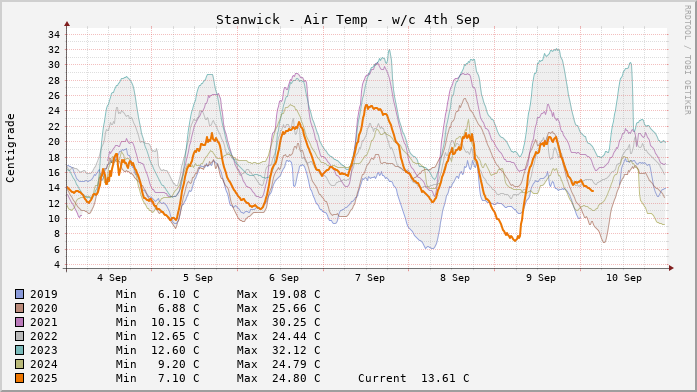
Task: Click the '9 Sep' x-axis label
Action: pyautogui.click(x=541, y=278)
